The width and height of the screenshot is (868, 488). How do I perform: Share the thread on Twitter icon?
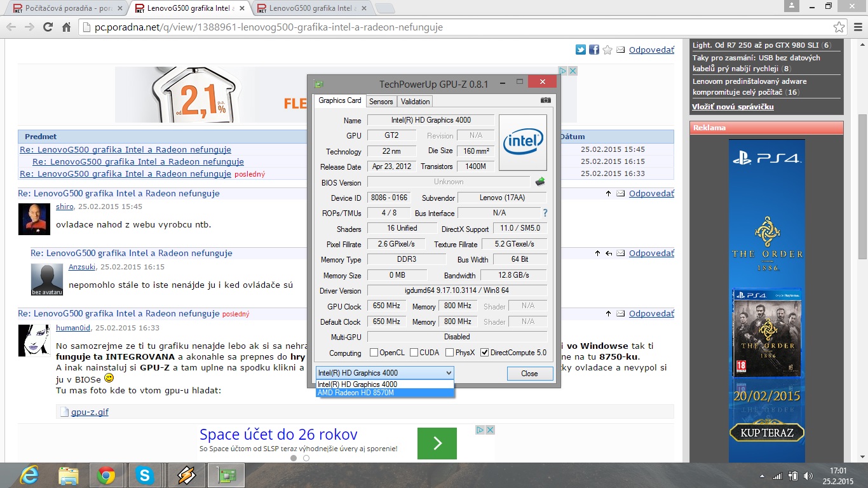click(x=581, y=50)
